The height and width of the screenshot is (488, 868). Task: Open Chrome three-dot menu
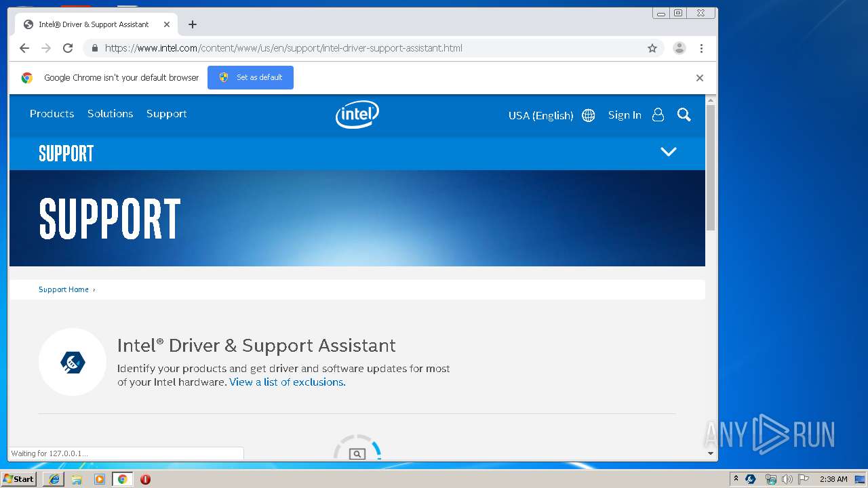701,48
